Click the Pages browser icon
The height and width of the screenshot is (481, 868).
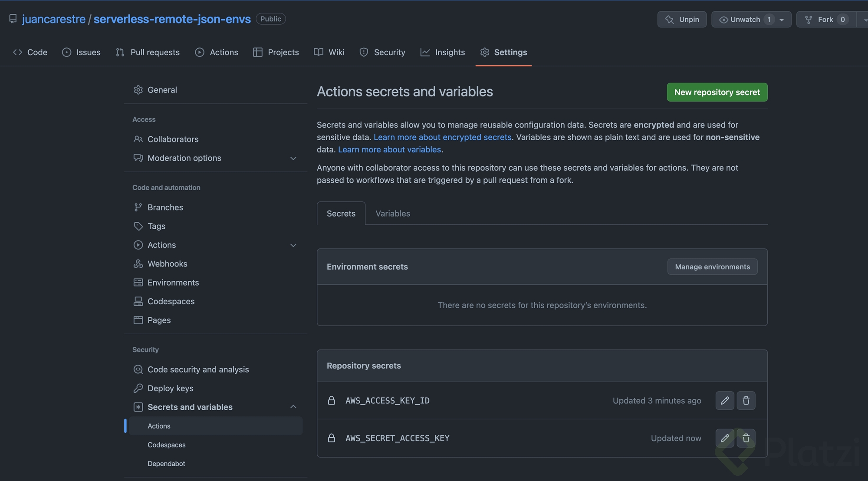coord(138,320)
